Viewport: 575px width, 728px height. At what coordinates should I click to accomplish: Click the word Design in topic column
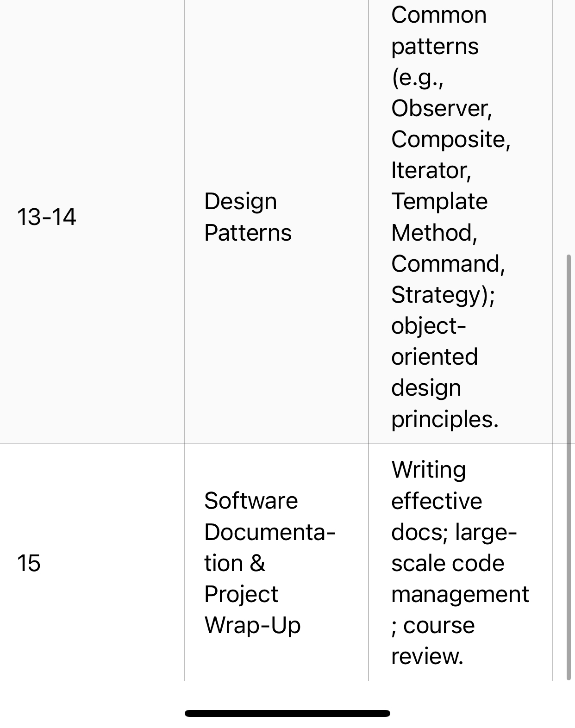(x=240, y=201)
